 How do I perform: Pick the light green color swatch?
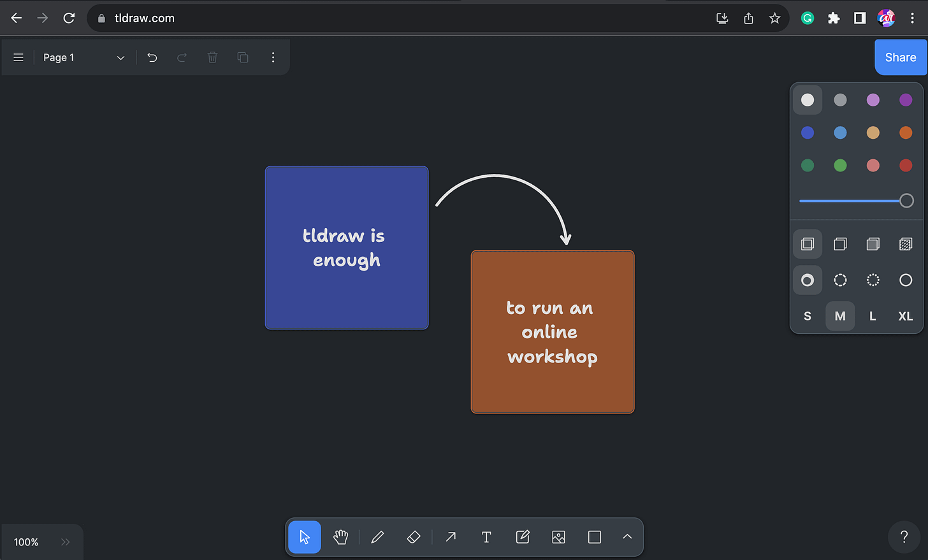click(x=840, y=166)
